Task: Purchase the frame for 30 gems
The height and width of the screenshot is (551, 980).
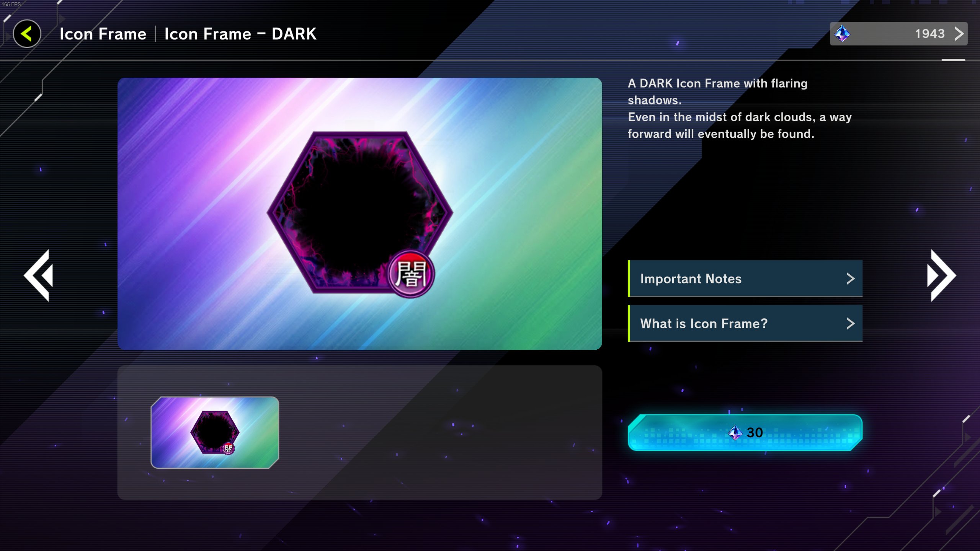Action: tap(745, 433)
